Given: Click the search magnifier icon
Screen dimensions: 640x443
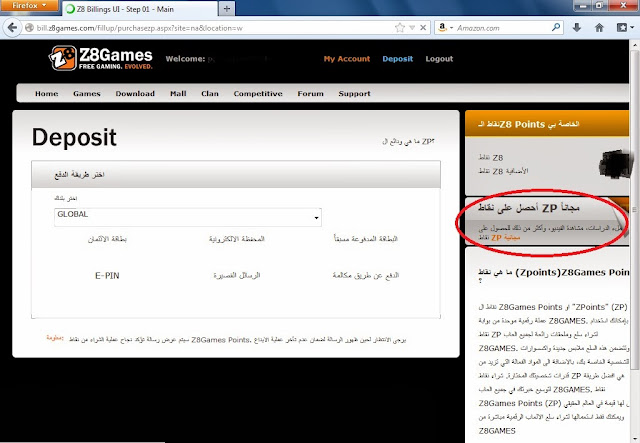Looking at the screenshot, I should tap(556, 28).
